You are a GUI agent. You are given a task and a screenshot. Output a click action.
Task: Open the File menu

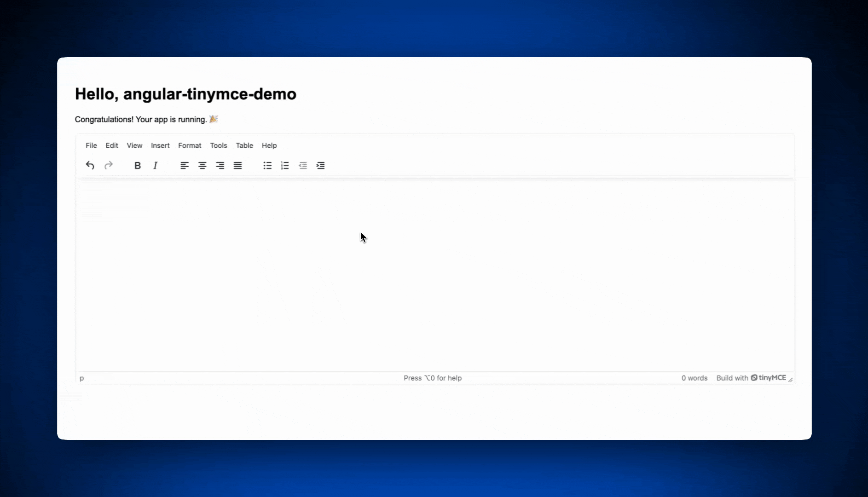coord(91,145)
